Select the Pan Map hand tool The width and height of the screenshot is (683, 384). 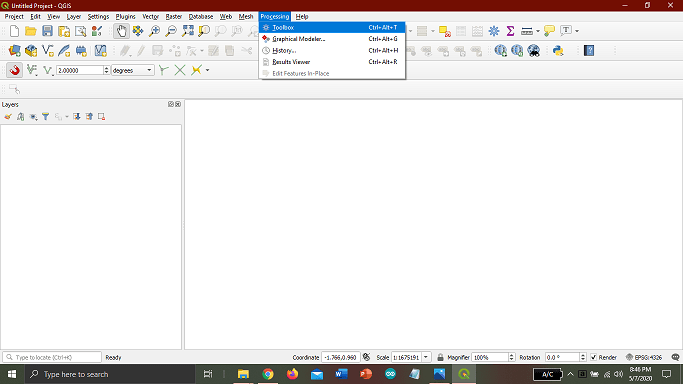[x=121, y=31]
